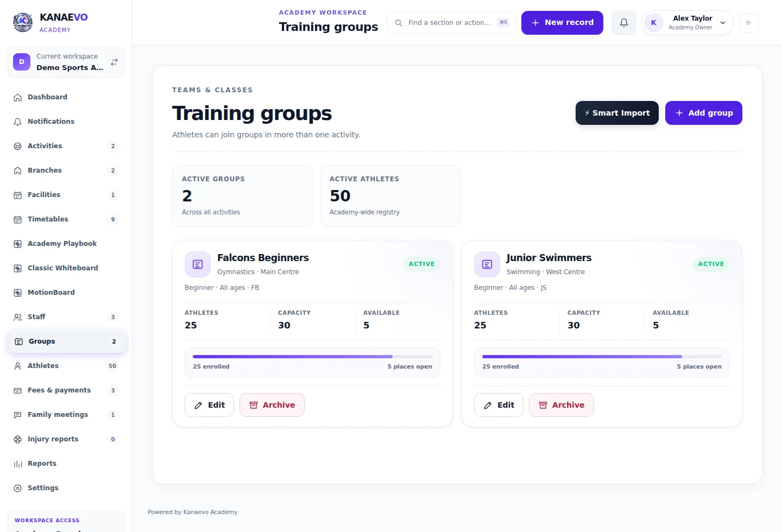Viewport: 782px width, 532px height.
Task: Edit the Falcons Beginners group
Action: (x=209, y=405)
